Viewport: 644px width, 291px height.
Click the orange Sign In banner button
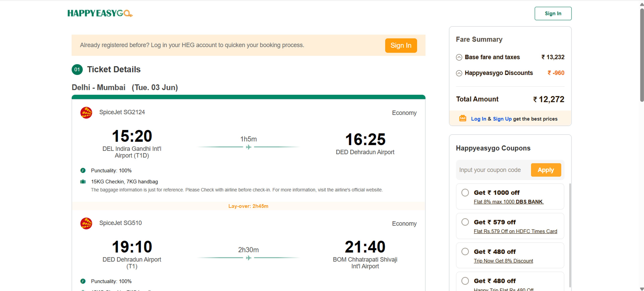point(401,45)
